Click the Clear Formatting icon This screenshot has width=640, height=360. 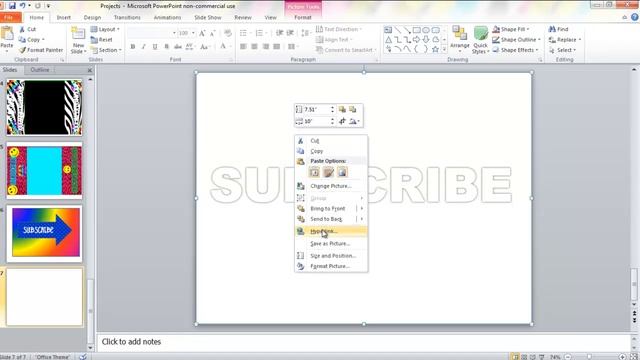(228, 33)
